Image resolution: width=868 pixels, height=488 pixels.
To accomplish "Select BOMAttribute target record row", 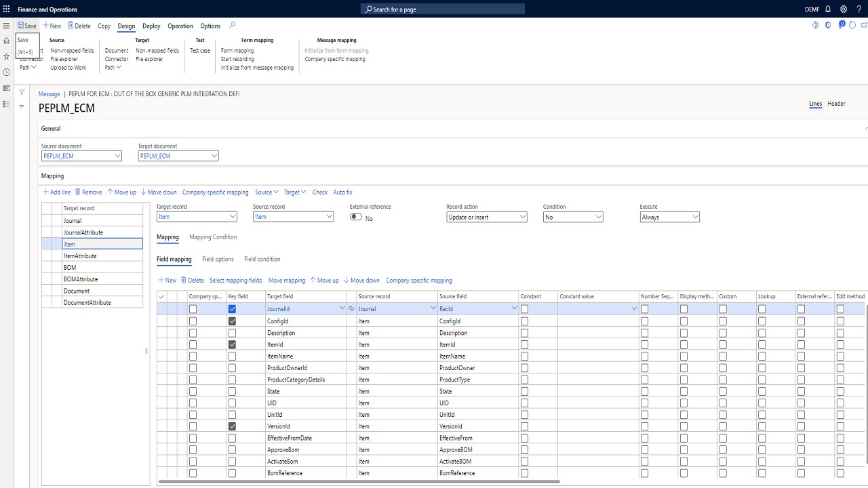I will (x=92, y=279).
